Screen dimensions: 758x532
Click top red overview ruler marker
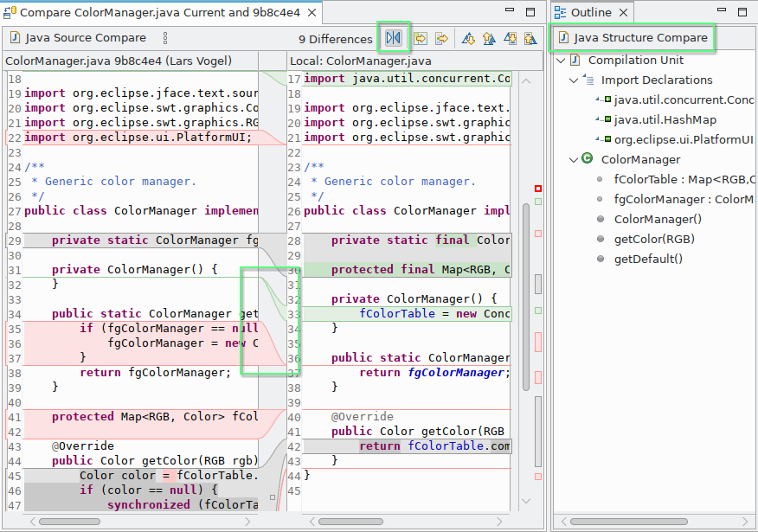538,189
